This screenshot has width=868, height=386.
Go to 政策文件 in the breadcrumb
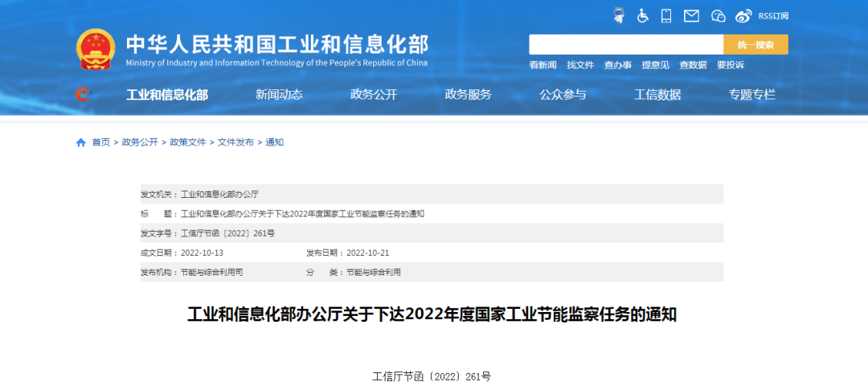click(x=187, y=142)
